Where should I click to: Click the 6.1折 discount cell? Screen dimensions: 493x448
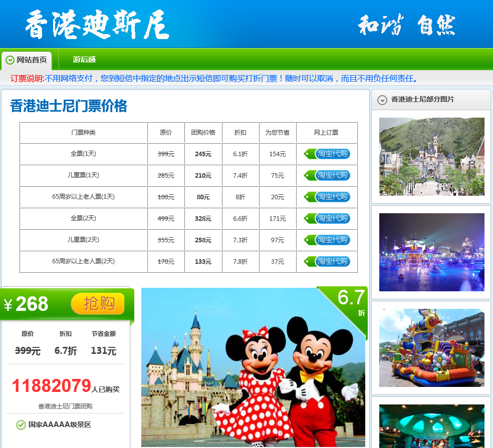(240, 154)
